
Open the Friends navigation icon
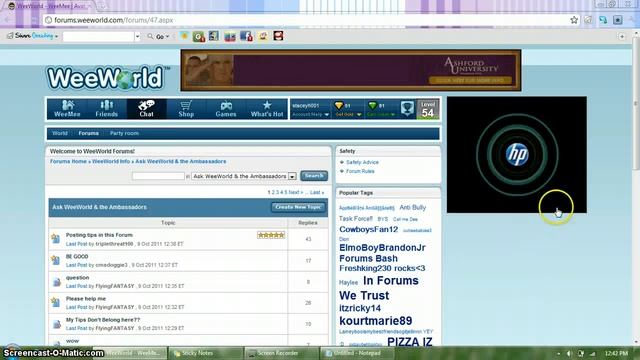pos(107,105)
